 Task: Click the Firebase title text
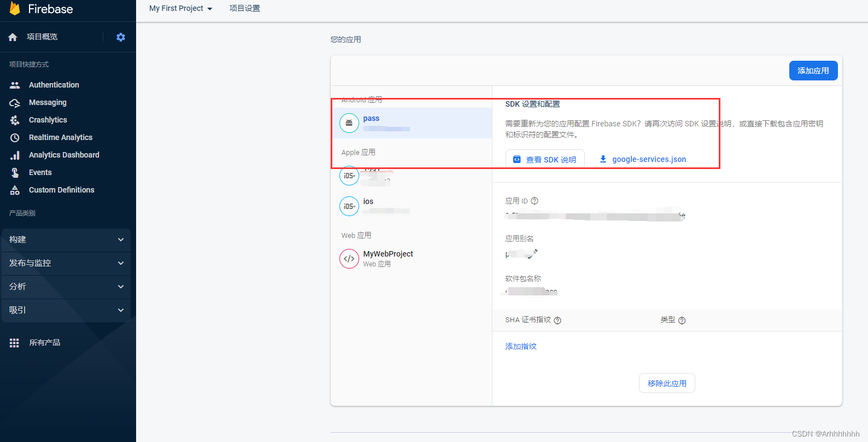pyautogui.click(x=50, y=9)
